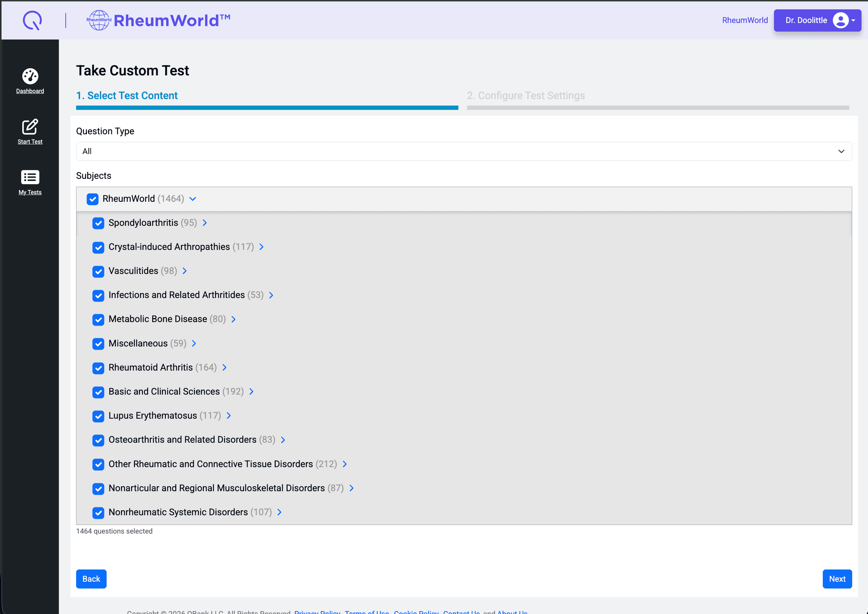Open Dashboard from the sidebar label
Screen dimensions: 868x614
coord(30,91)
